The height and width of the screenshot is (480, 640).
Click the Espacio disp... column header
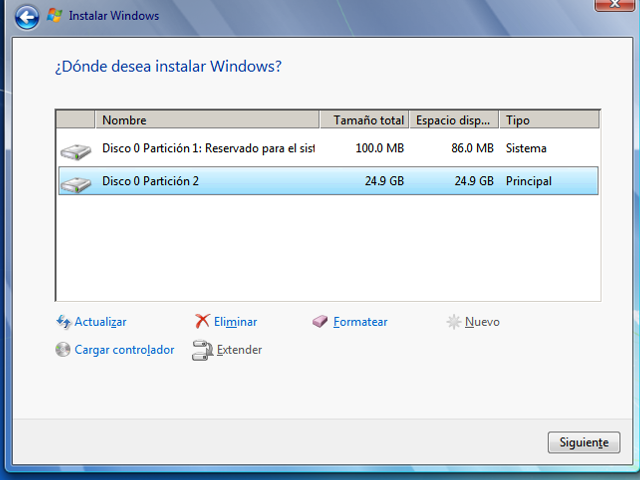[454, 120]
